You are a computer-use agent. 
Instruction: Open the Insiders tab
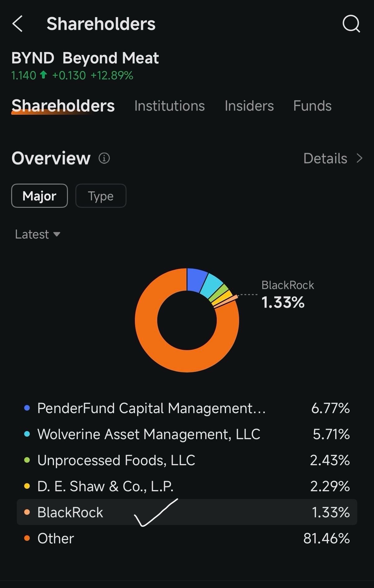pyautogui.click(x=249, y=106)
